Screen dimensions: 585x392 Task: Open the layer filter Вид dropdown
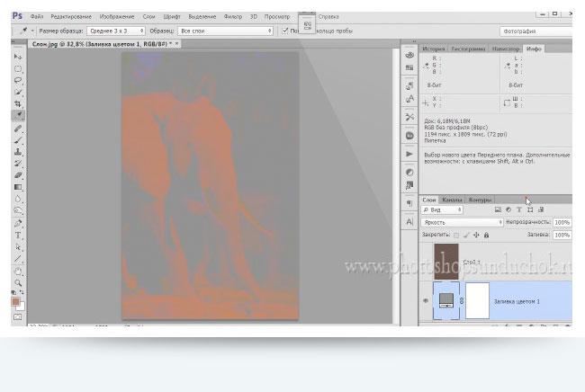442,209
